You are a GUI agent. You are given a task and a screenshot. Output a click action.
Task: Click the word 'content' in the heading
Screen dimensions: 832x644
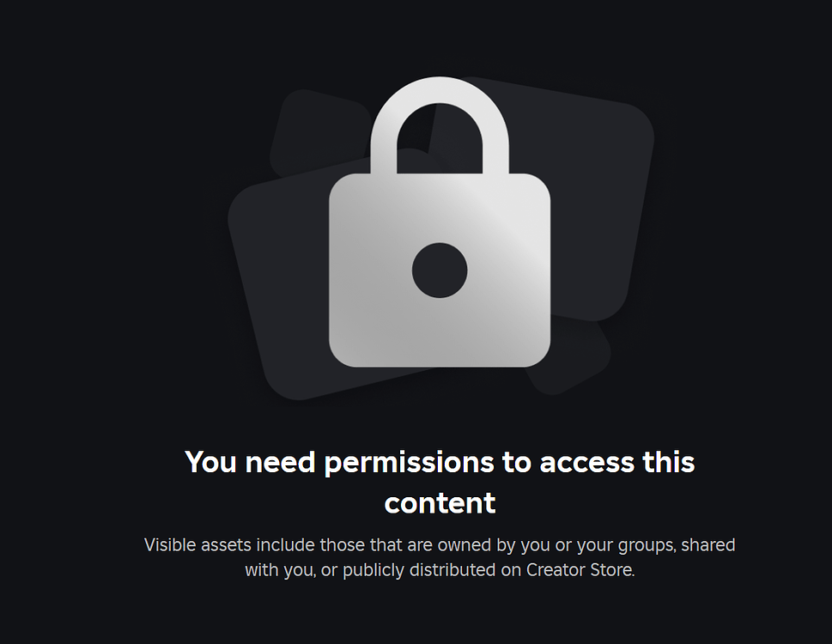(440, 503)
